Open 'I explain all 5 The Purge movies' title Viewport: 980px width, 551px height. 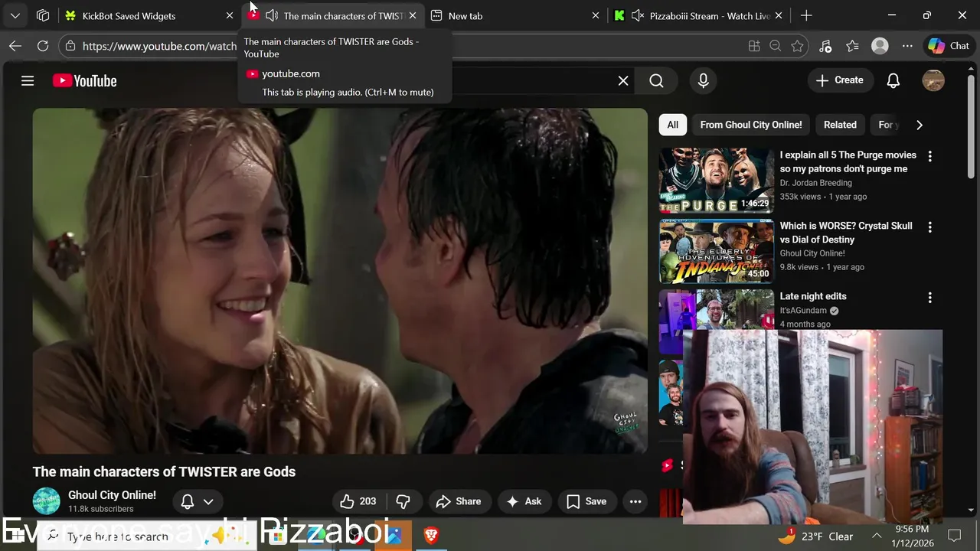848,161
